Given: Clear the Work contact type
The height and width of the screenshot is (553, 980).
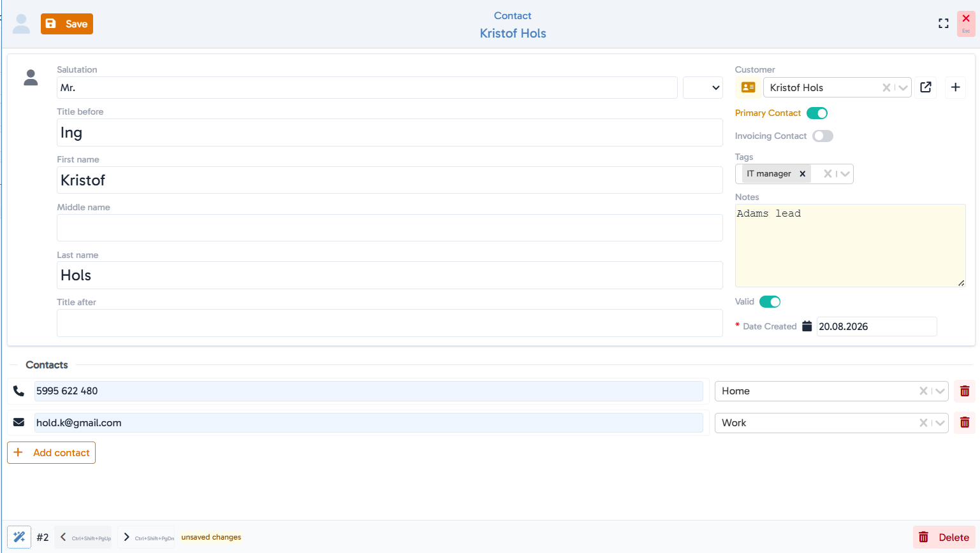Looking at the screenshot, I should tap(923, 422).
